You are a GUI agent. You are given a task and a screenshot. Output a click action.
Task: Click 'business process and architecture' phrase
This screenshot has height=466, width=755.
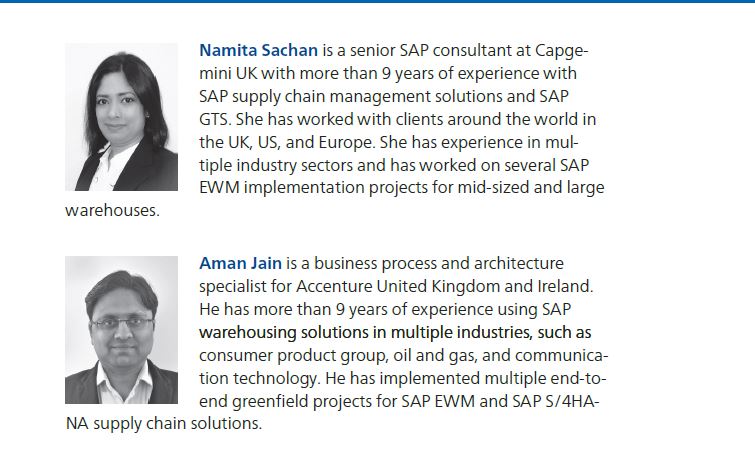pos(439,264)
